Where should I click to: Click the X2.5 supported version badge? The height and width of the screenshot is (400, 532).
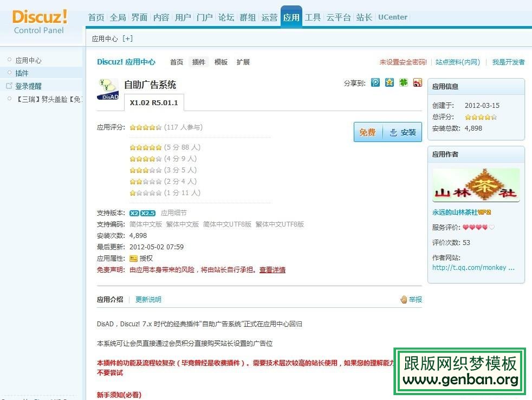point(148,213)
